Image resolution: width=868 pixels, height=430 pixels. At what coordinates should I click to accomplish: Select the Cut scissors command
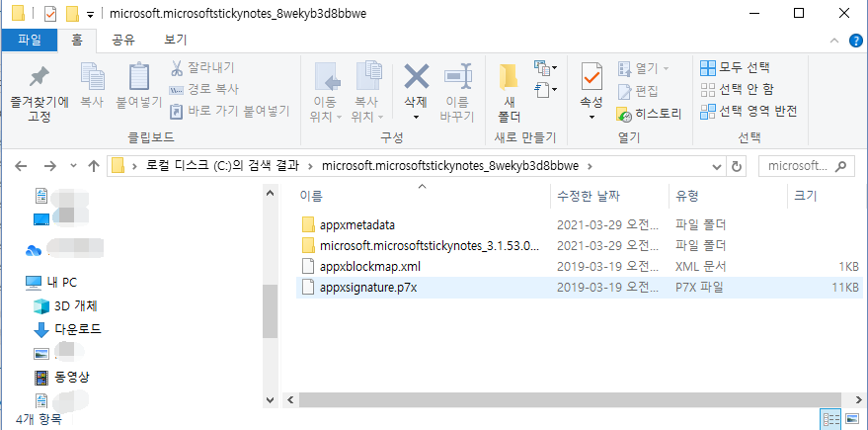pyautogui.click(x=202, y=67)
